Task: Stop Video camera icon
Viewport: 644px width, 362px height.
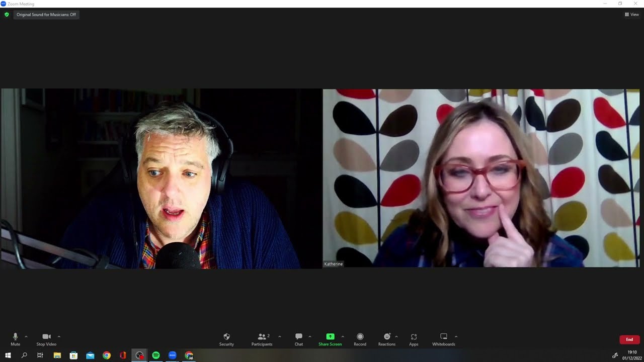Action: (x=46, y=336)
